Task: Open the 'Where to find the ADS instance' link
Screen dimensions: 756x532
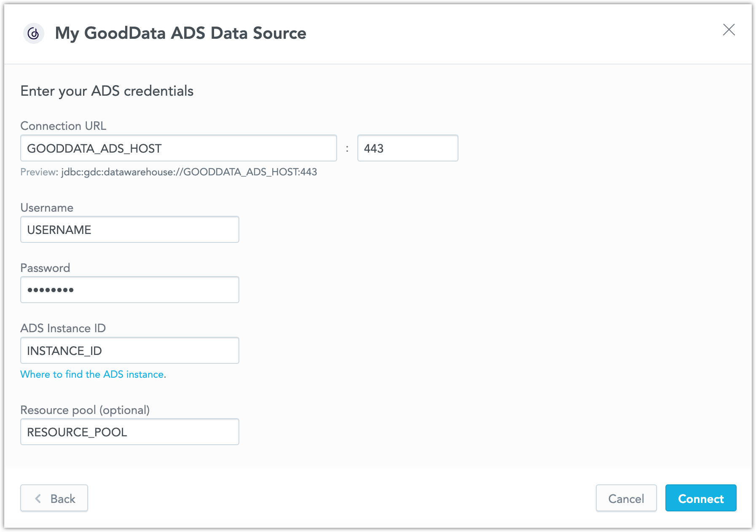Action: coord(93,374)
